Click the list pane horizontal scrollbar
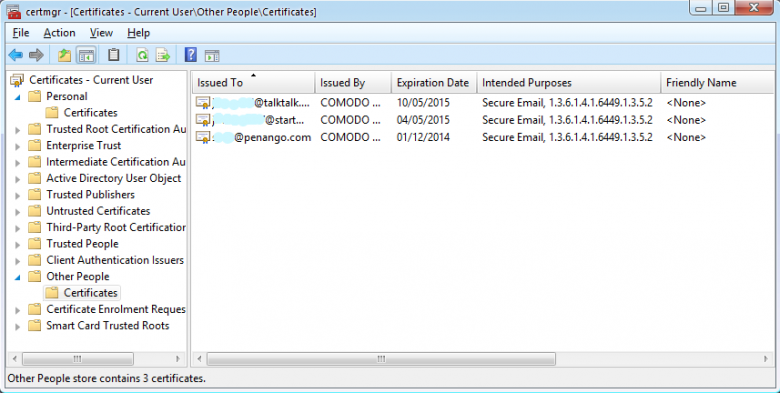Screen dimensions: 780x393 pos(382,359)
